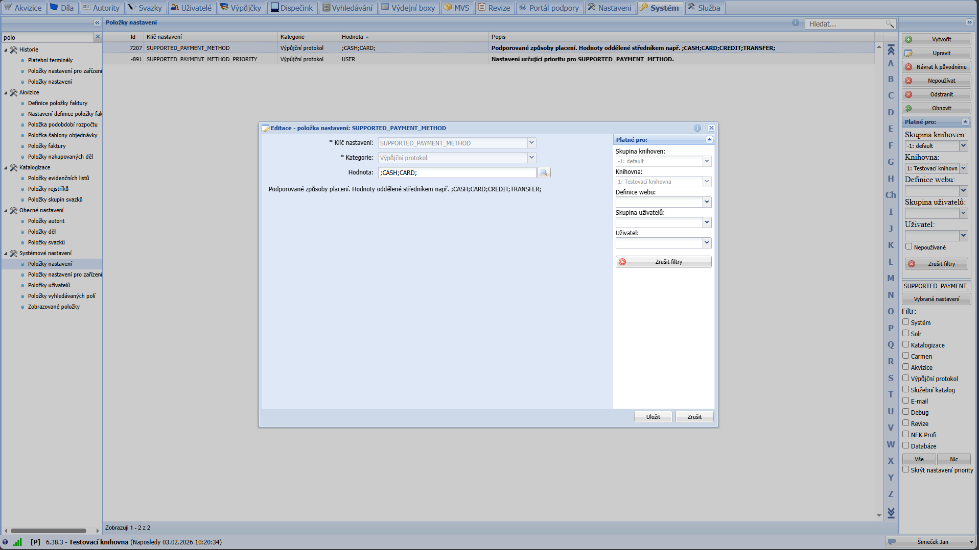Toggle the Skrýt nastavení priority checkbox
The image size is (979, 550).
coord(906,468)
